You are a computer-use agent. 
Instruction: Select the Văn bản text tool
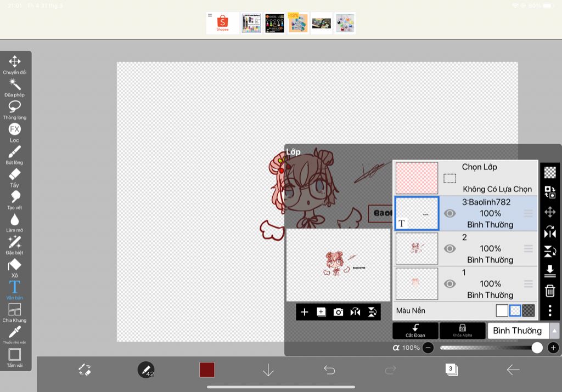tap(14, 291)
